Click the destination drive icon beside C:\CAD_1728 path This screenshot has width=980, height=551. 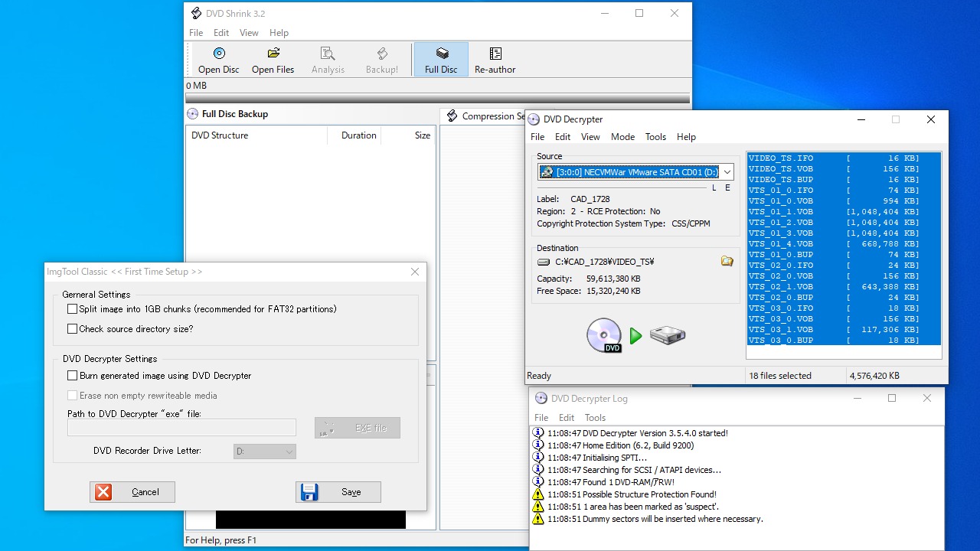(x=544, y=262)
